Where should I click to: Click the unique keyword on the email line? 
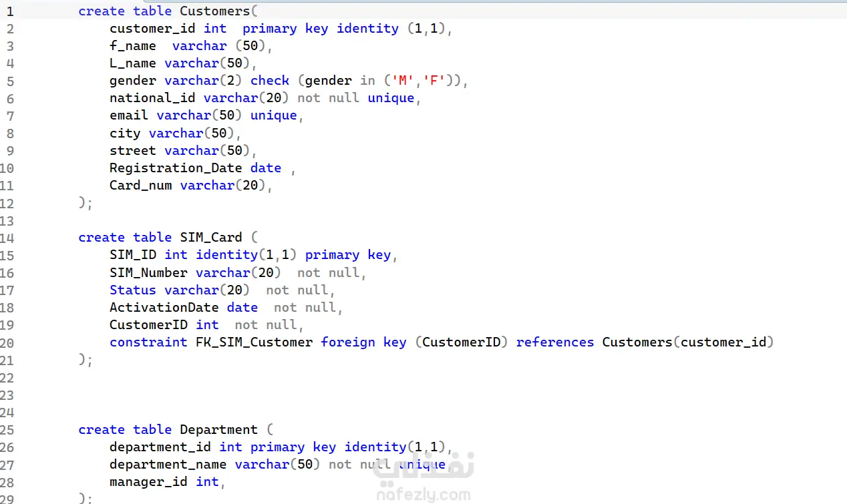[274, 115]
